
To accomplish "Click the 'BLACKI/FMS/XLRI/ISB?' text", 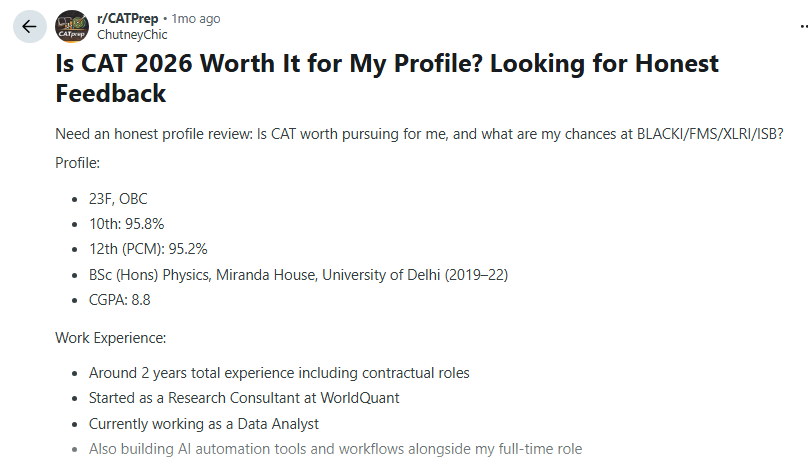I will tap(710, 134).
